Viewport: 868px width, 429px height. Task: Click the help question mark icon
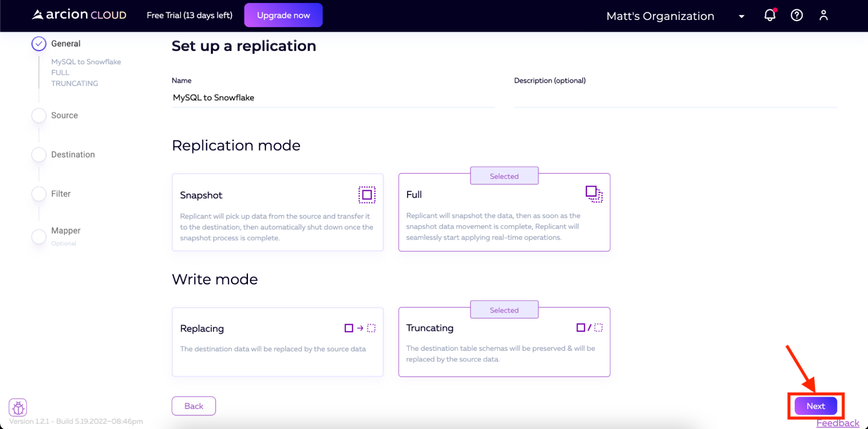click(796, 16)
